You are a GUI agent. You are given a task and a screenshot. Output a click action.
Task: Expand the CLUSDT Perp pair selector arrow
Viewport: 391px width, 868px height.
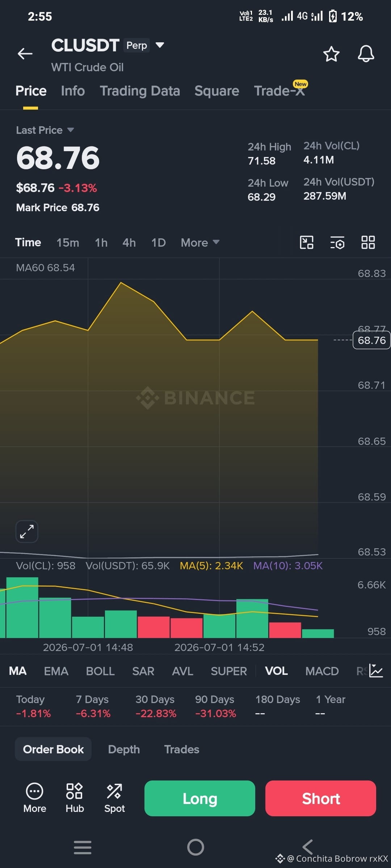[x=160, y=45]
